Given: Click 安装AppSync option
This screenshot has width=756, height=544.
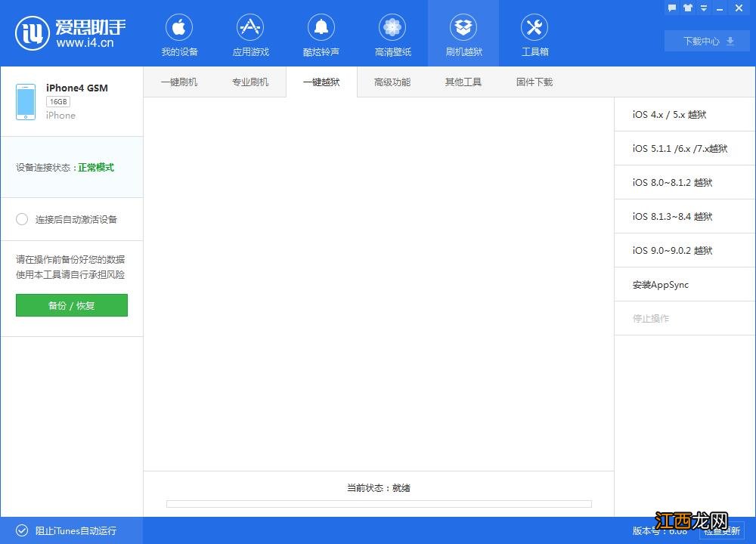Looking at the screenshot, I should click(685, 284).
